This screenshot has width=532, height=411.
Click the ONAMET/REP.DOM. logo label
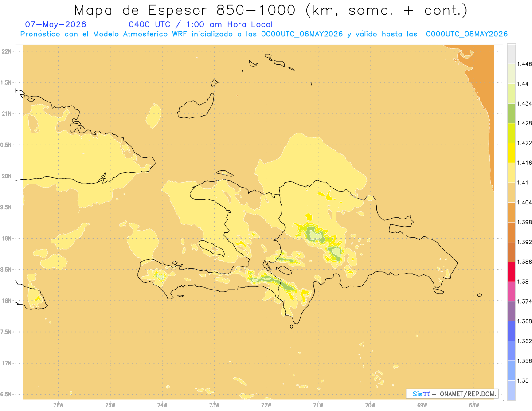452,394
